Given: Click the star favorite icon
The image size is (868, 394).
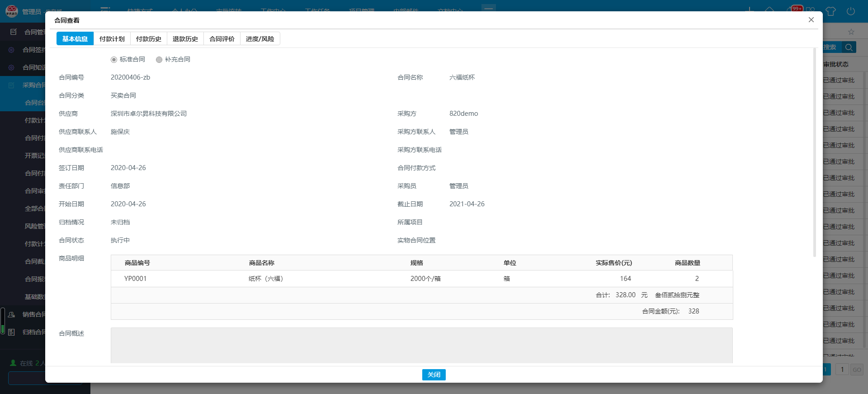Looking at the screenshot, I should tap(851, 32).
